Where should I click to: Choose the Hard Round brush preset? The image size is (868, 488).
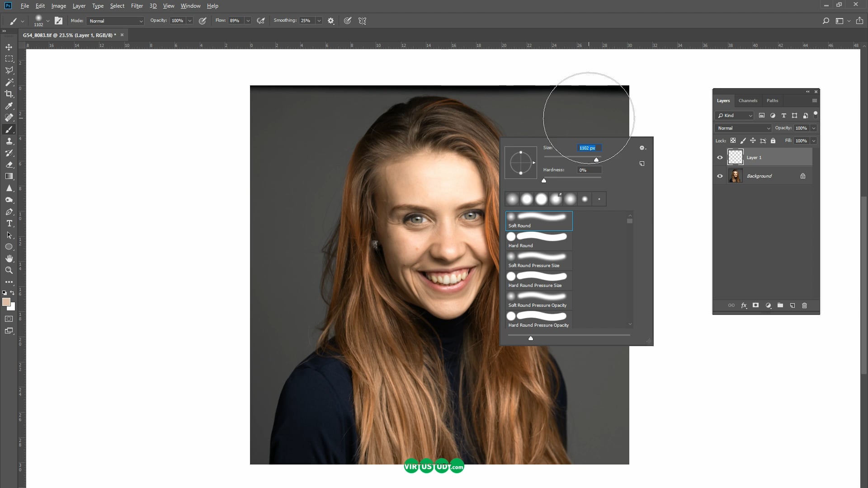pos(539,241)
